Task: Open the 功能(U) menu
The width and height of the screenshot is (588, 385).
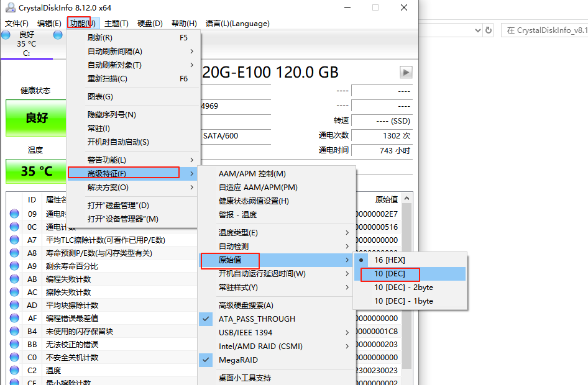Action: [83, 23]
